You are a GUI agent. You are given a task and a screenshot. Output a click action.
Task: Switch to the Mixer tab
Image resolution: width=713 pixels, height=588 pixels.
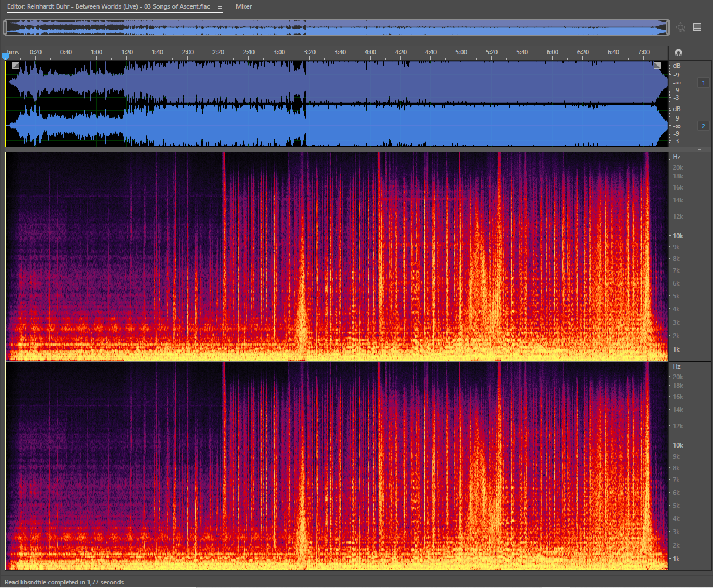(244, 6)
